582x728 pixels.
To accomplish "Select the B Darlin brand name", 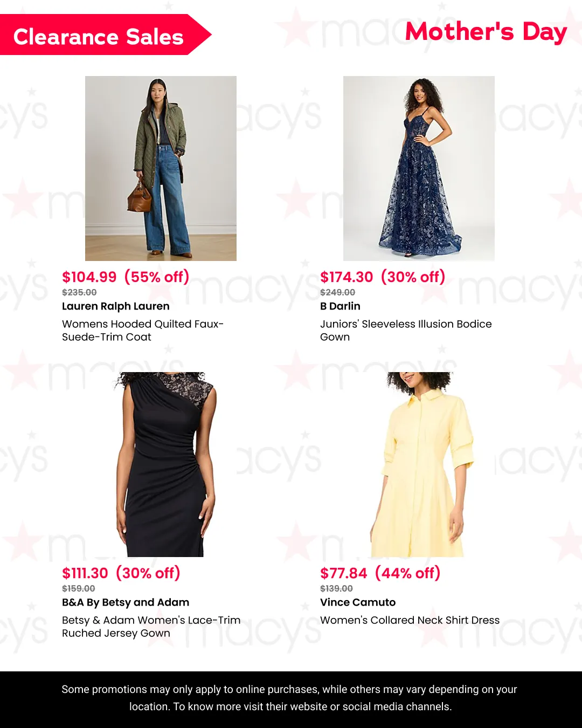I will 340,306.
